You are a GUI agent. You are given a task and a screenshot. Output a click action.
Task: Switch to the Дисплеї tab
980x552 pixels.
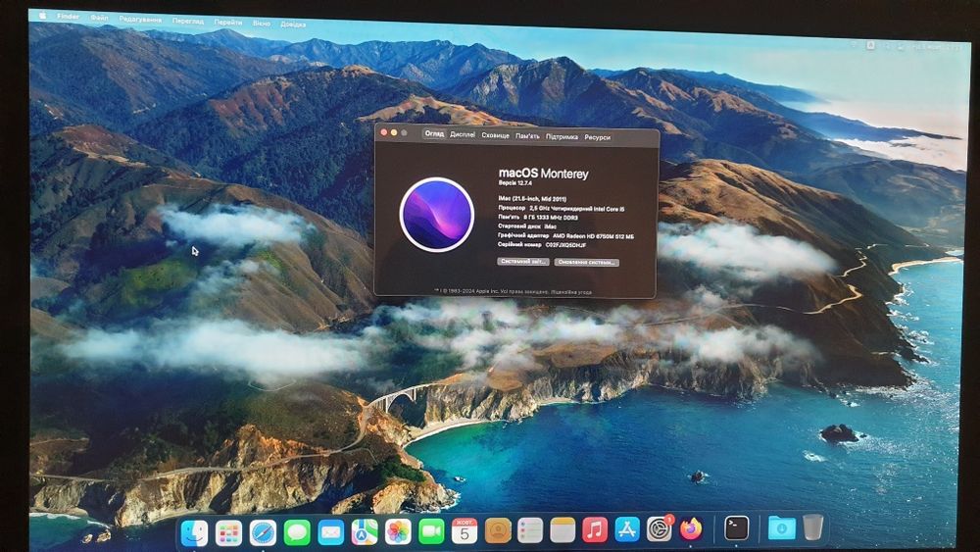[463, 134]
